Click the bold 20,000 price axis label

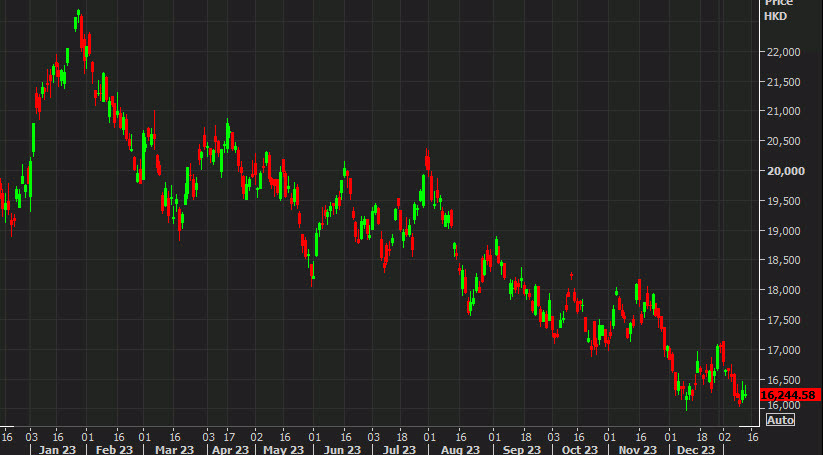[x=786, y=171]
